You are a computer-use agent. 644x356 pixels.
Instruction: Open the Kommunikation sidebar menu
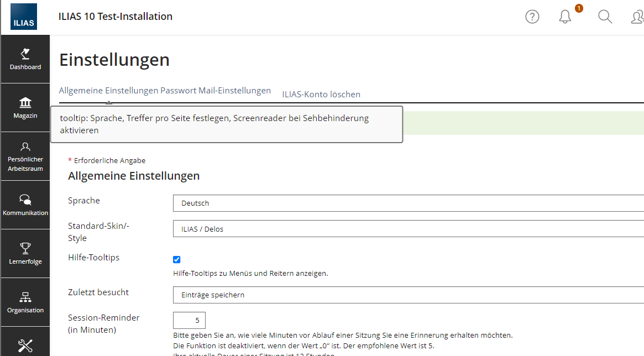[x=25, y=205]
